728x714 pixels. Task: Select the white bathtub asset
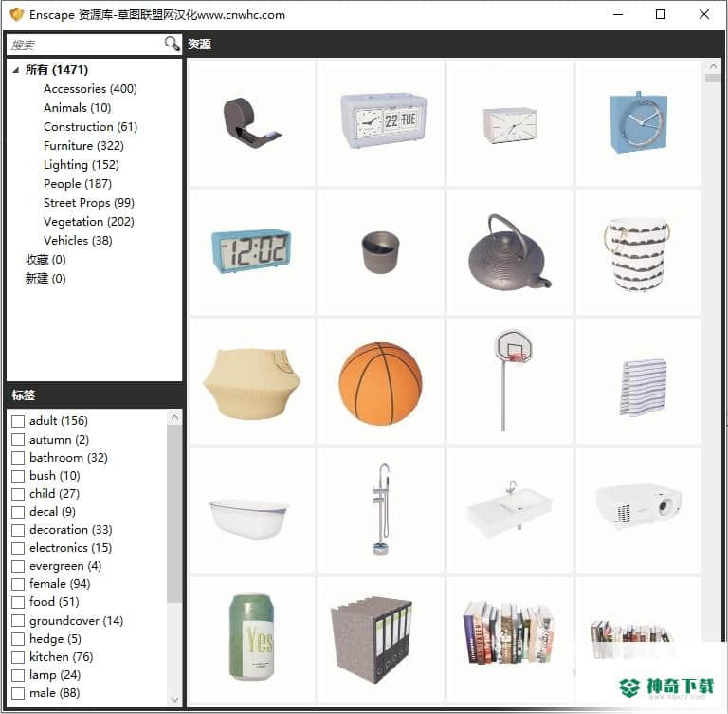251,510
